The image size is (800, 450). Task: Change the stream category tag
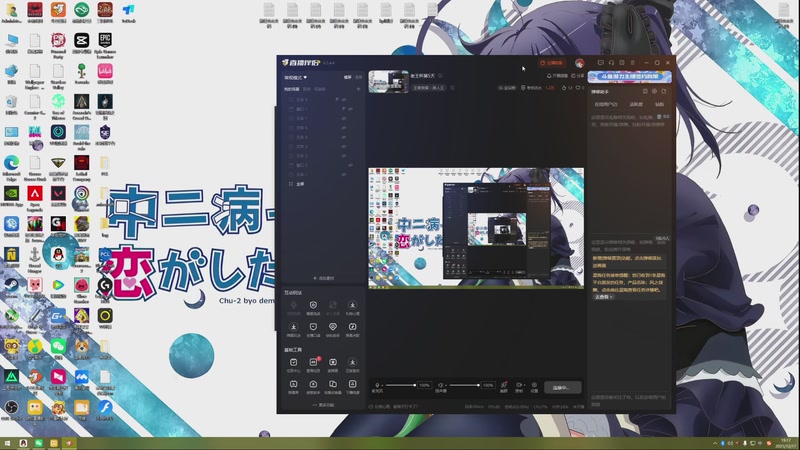[x=429, y=88]
